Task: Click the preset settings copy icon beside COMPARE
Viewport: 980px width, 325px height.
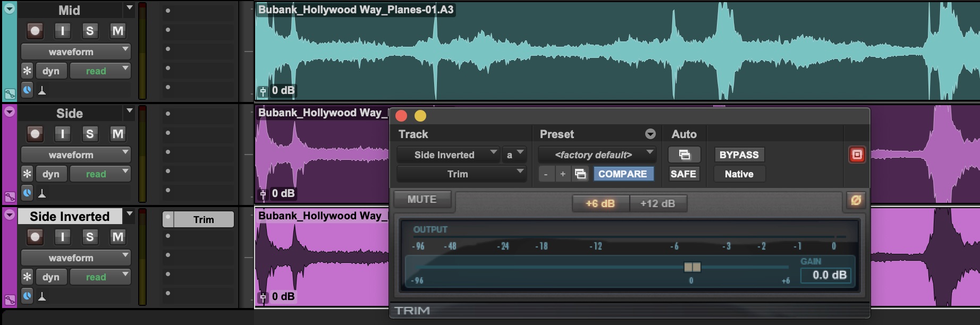Action: point(580,174)
